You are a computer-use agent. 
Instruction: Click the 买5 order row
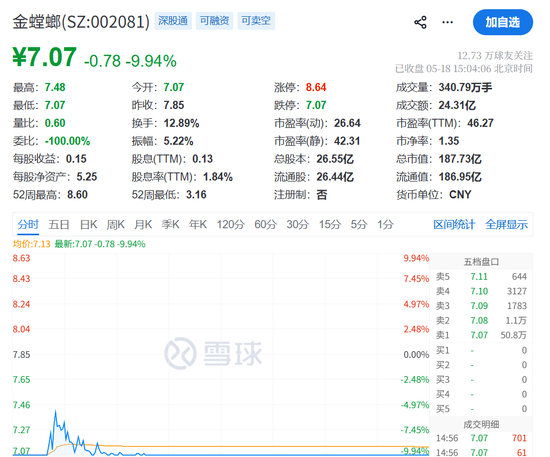[x=481, y=409]
